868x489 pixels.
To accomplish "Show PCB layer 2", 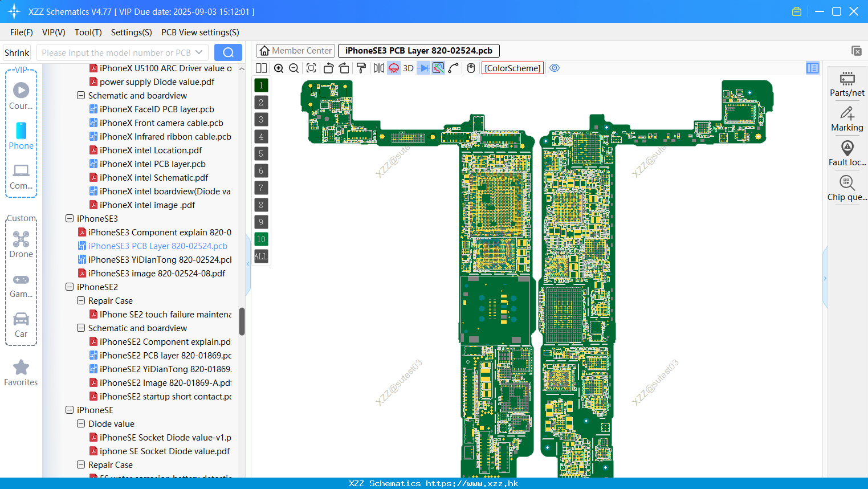I will [x=261, y=103].
